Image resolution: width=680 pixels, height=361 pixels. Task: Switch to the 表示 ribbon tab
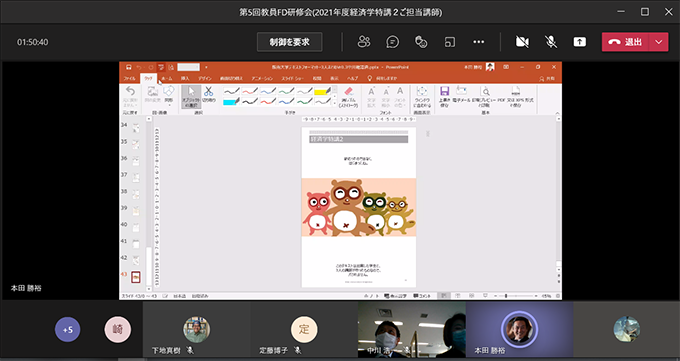[x=334, y=79]
